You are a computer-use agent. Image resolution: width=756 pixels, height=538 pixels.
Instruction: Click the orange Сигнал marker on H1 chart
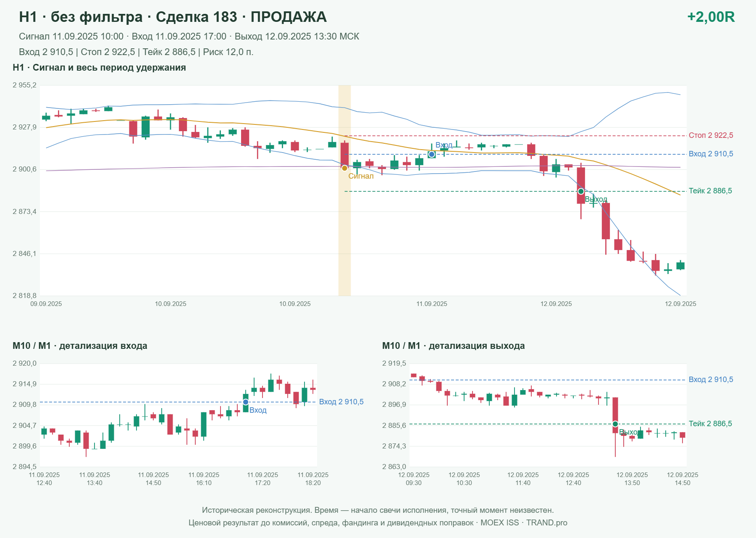click(x=344, y=168)
